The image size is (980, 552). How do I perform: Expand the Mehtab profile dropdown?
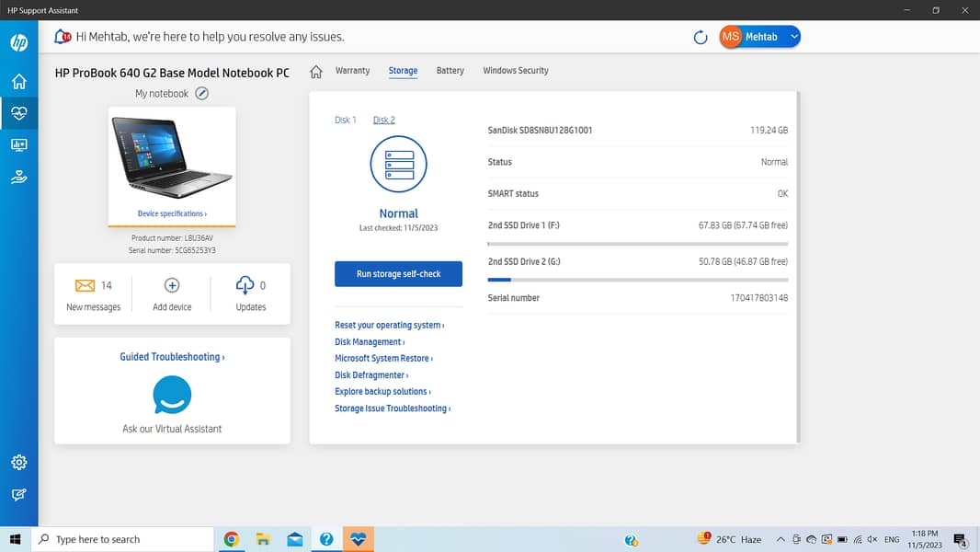(794, 37)
